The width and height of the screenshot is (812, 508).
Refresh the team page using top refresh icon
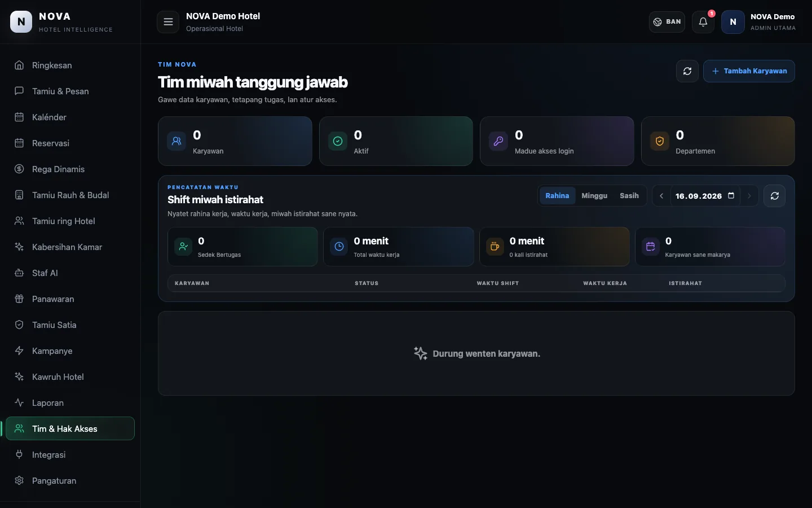tap(687, 71)
